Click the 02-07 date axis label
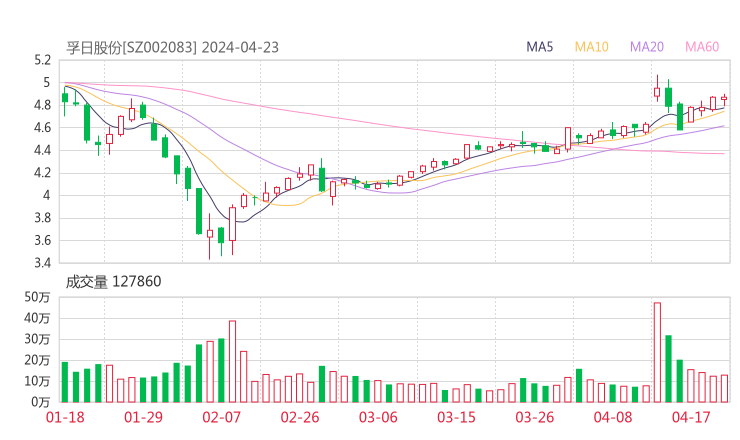This screenshot has width=740, height=440. 221,417
